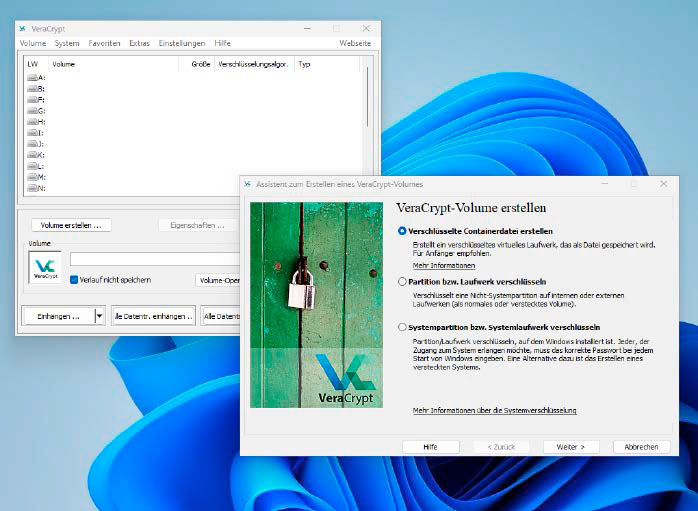Image resolution: width=698 pixels, height=511 pixels.
Task: Select drive M: icon in VeraCrypt list
Action: pyautogui.click(x=32, y=177)
